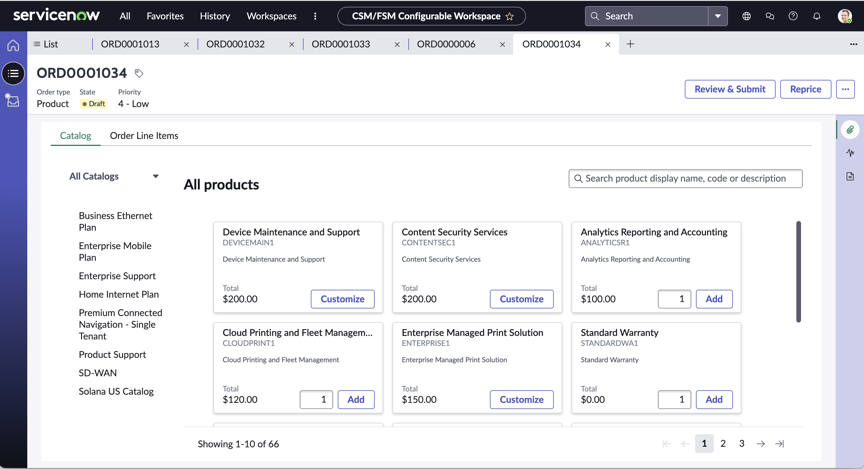Image resolution: width=864 pixels, height=469 pixels.
Task: Go to page 2
Action: tap(723, 444)
